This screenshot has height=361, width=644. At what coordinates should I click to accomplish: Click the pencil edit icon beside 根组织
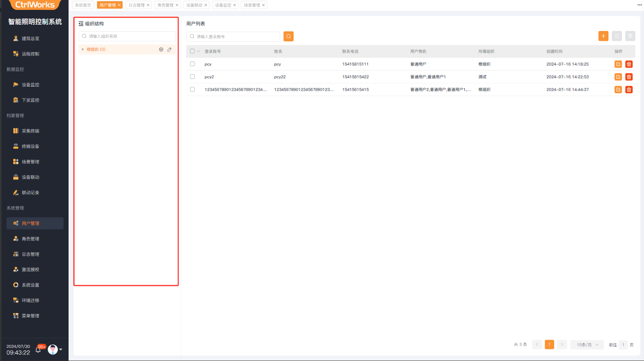(x=169, y=50)
